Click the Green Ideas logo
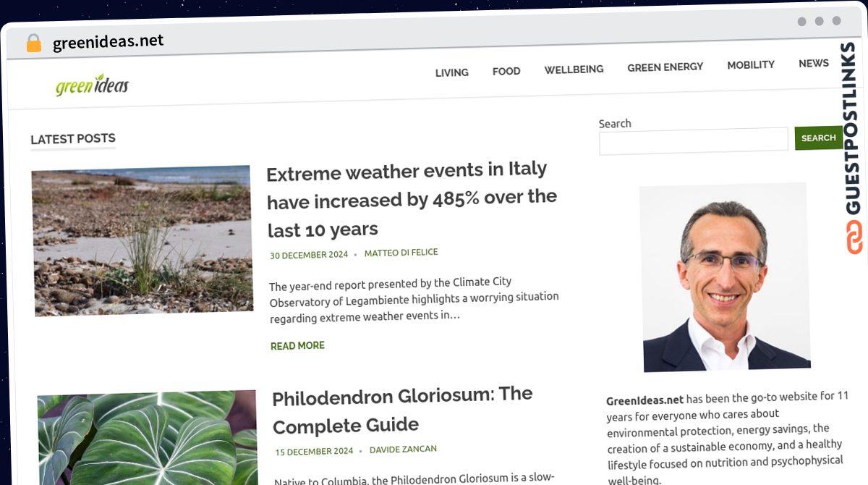 (92, 85)
